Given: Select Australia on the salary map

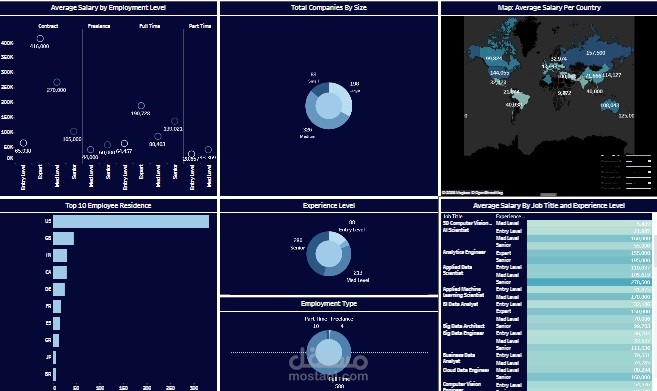Looking at the screenshot, I should click(610, 106).
